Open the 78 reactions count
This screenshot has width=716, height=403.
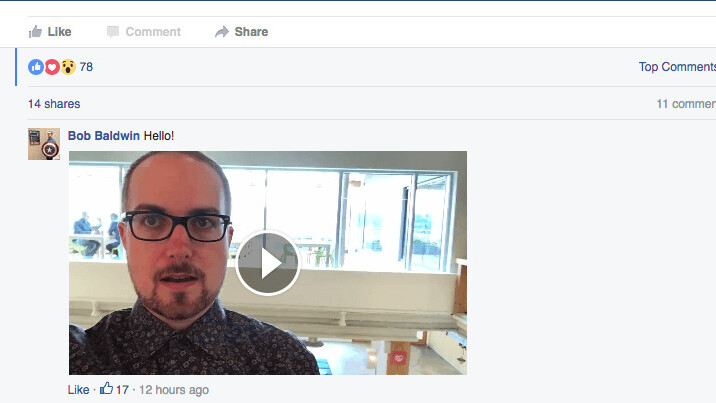coord(86,67)
